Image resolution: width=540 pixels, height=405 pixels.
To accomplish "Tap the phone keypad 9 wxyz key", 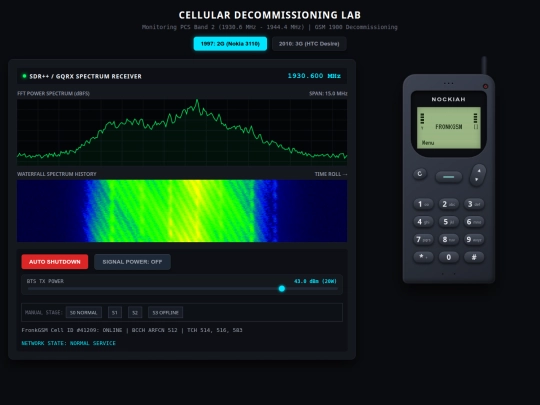I will [x=474, y=239].
